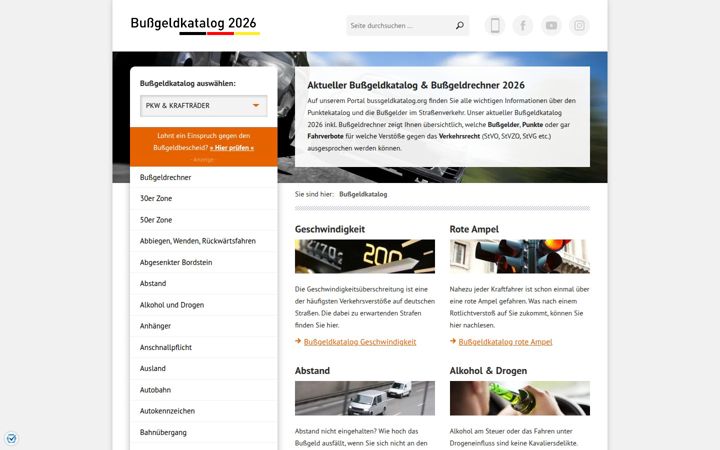Screen dimensions: 720x450
Task: Click the 'Sie sind hier:' text
Action: pyautogui.click(x=314, y=194)
